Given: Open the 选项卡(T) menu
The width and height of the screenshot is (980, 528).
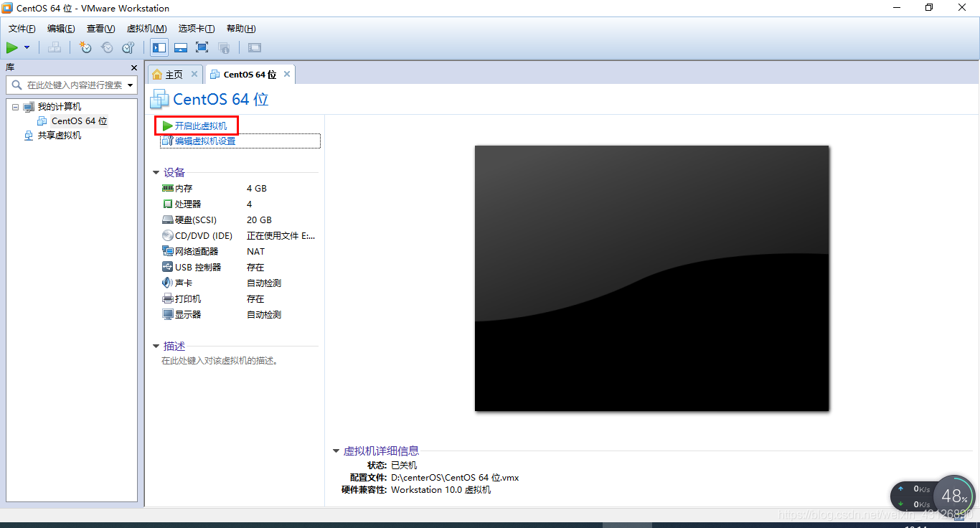Looking at the screenshot, I should pyautogui.click(x=197, y=29).
